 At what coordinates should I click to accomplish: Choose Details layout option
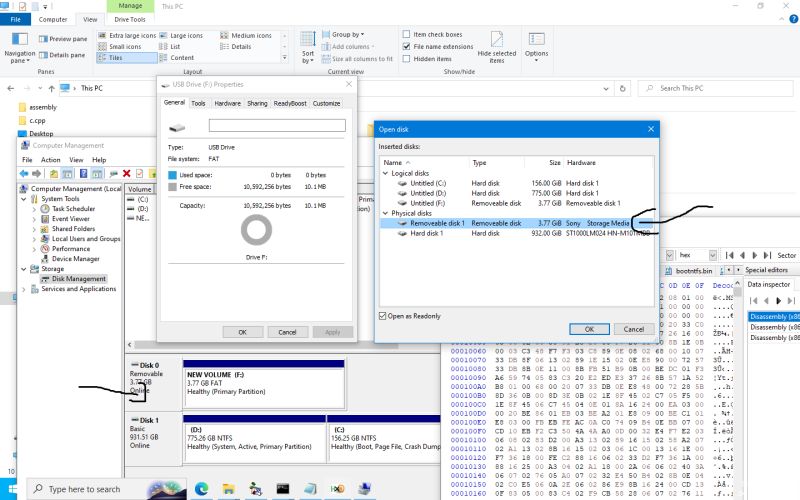[x=236, y=46]
